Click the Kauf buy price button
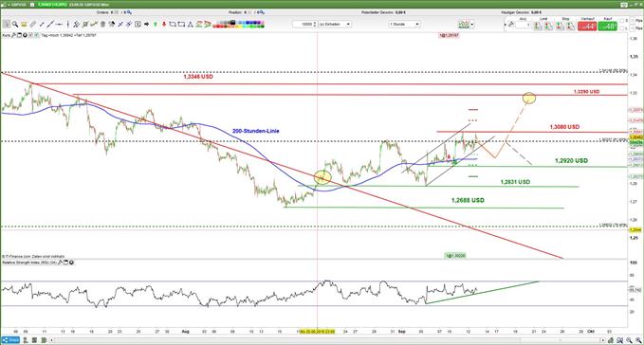 tap(607, 27)
